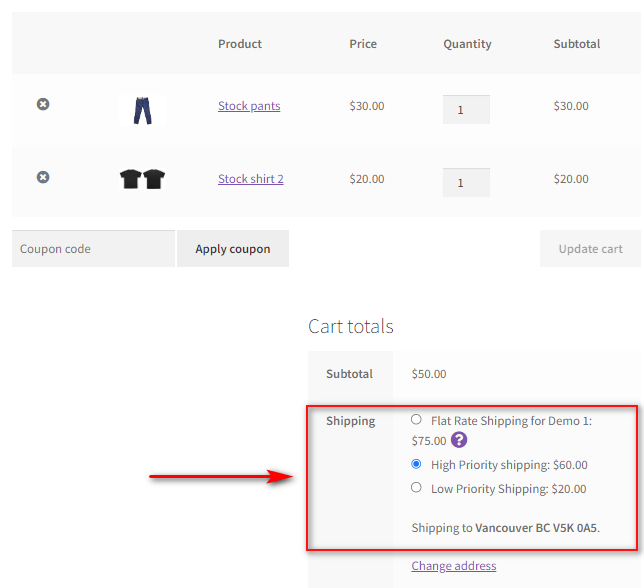Click the Subtotal column header
644x588 pixels.
577,44
